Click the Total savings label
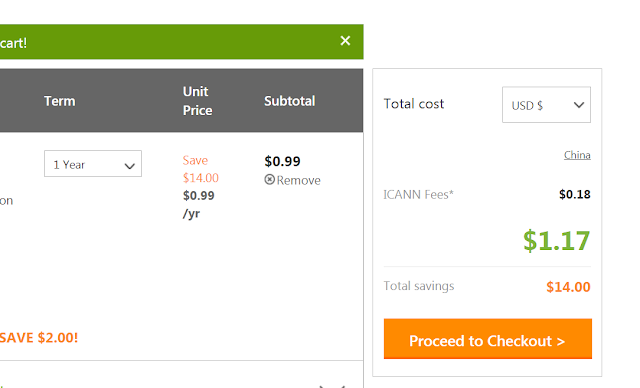This screenshot has width=640, height=388. (x=419, y=286)
